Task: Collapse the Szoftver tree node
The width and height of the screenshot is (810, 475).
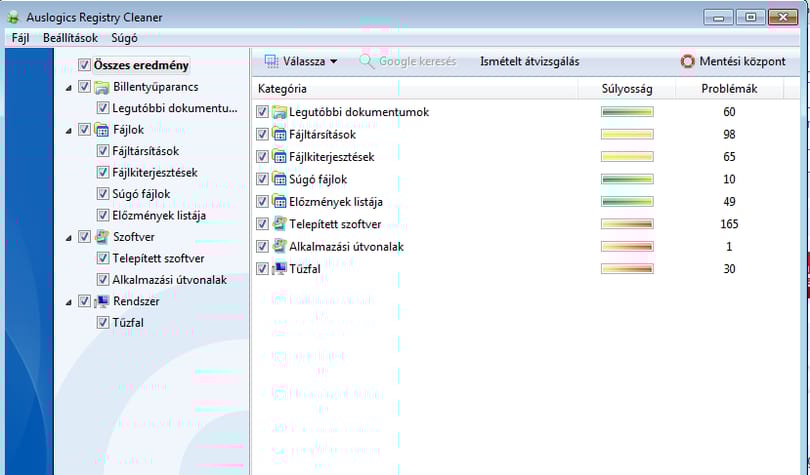Action: (68, 239)
